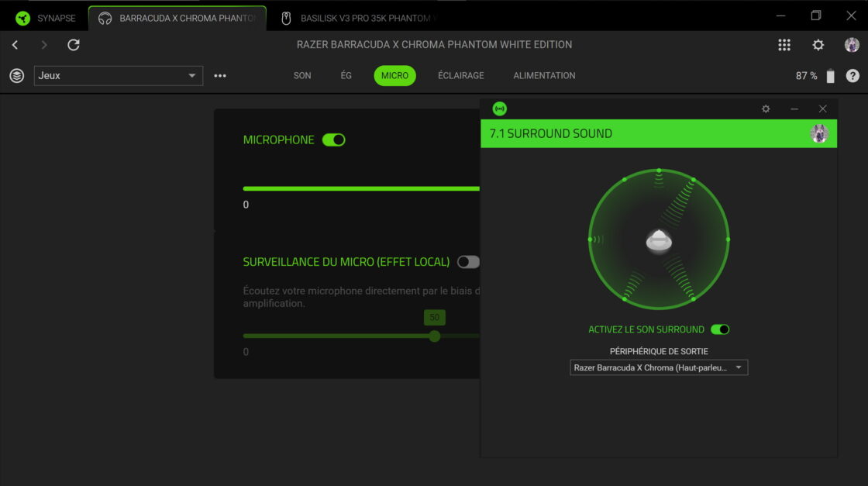
Task: Open Synapse settings gear icon
Action: 818,45
